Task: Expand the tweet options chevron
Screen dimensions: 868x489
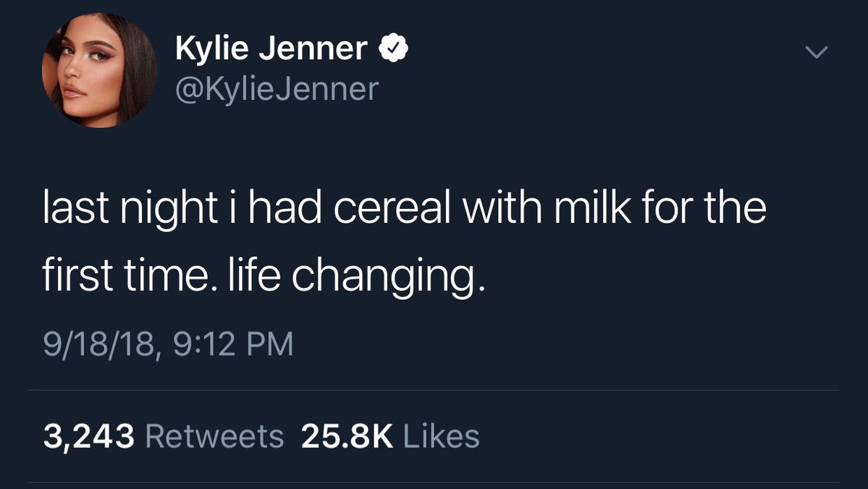Action: [816, 53]
